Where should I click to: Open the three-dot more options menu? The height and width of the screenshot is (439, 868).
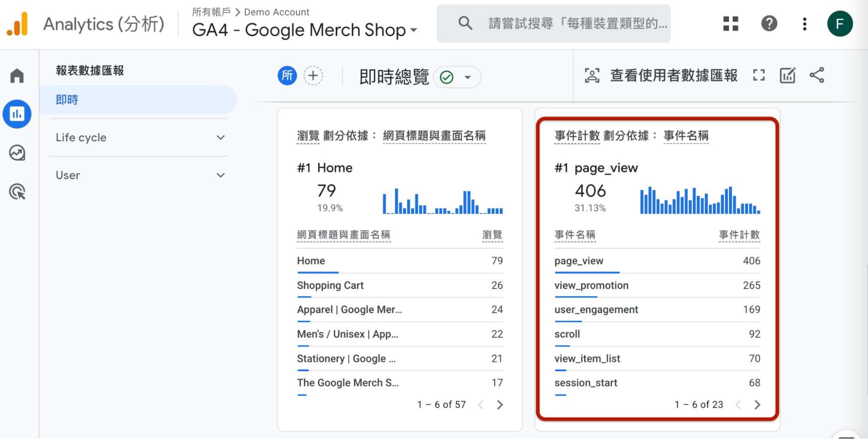point(805,24)
